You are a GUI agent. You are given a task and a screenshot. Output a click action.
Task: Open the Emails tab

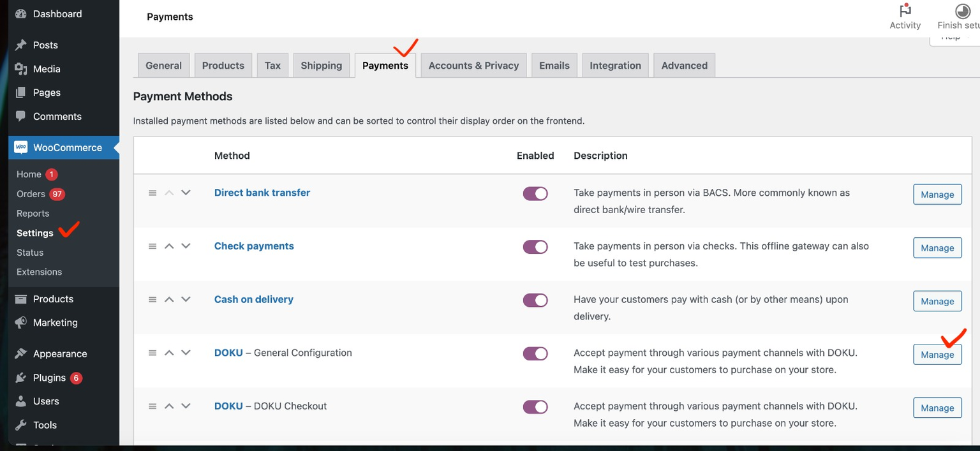coord(554,65)
